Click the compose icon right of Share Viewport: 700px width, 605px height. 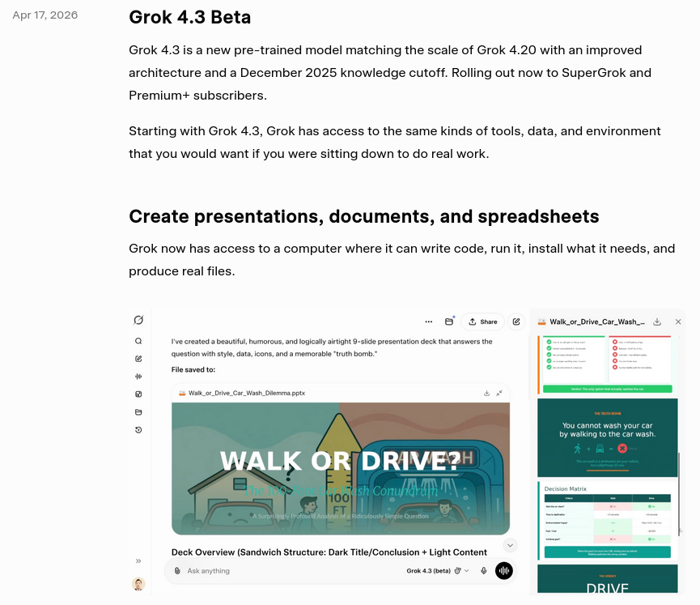tap(516, 322)
